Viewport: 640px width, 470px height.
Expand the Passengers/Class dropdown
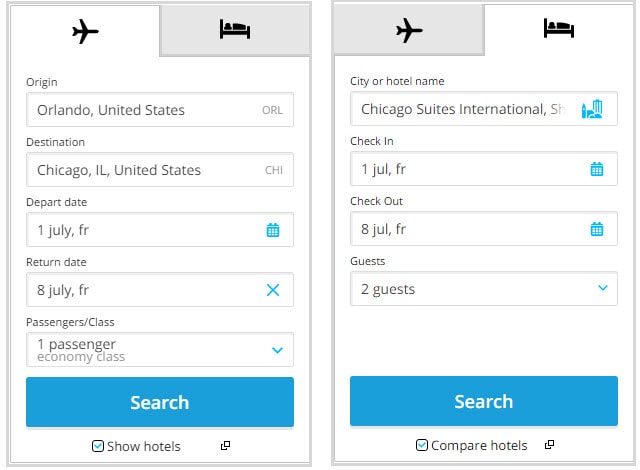point(277,350)
